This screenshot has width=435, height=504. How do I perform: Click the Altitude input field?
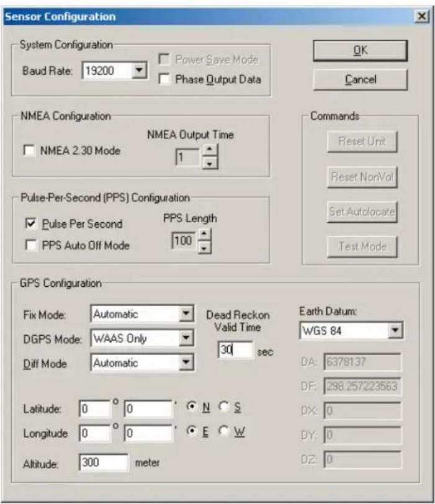pos(104,462)
